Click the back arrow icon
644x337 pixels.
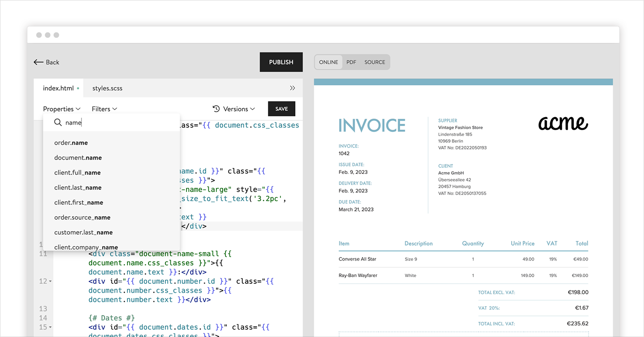[x=38, y=62]
